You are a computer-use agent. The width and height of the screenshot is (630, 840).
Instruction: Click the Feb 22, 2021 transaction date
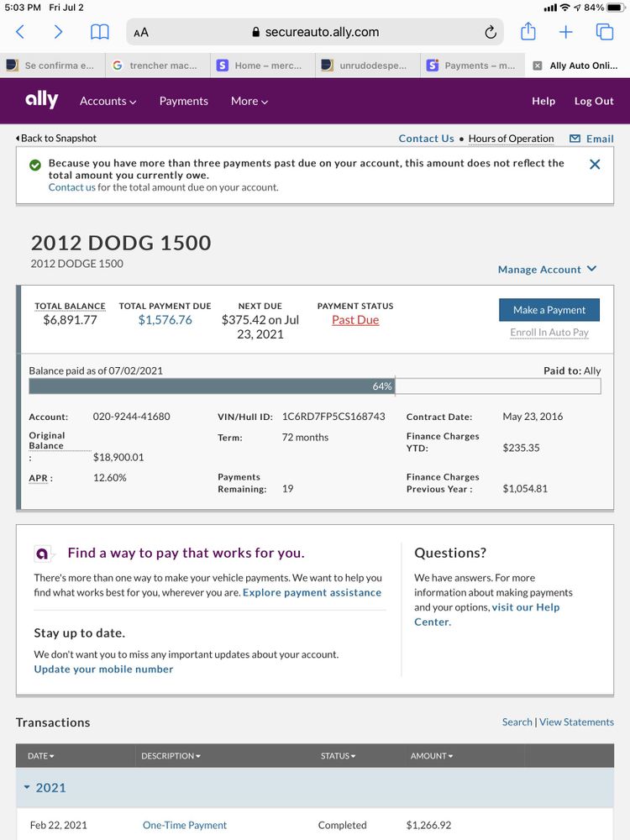(59, 825)
